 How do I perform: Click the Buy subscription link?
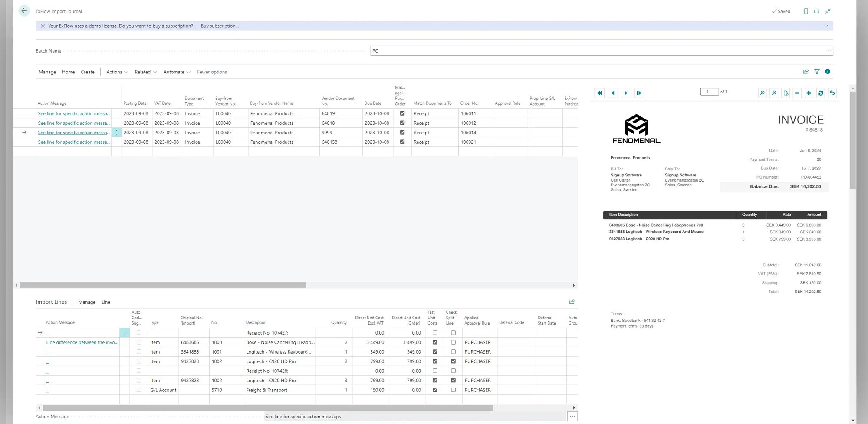(x=220, y=26)
